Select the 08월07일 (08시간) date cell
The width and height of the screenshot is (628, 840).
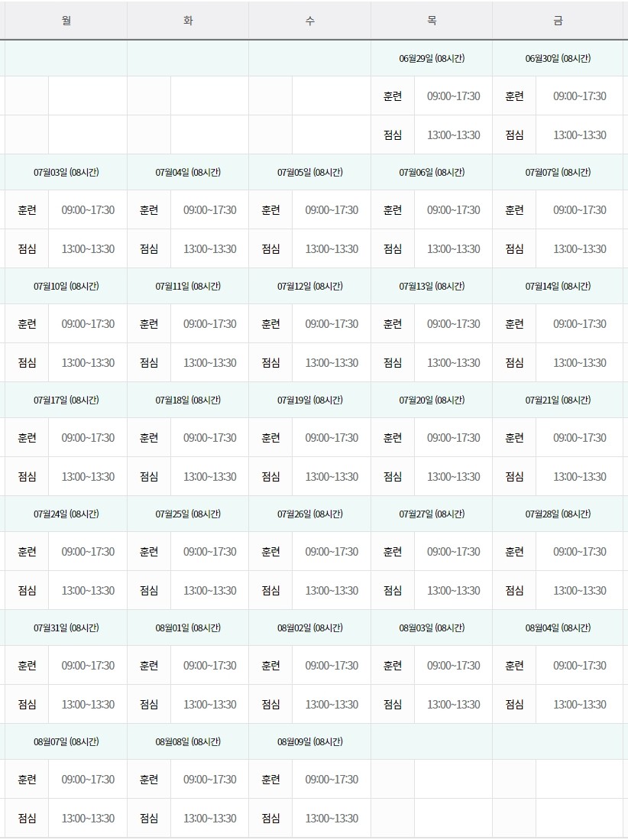pyautogui.click(x=66, y=741)
